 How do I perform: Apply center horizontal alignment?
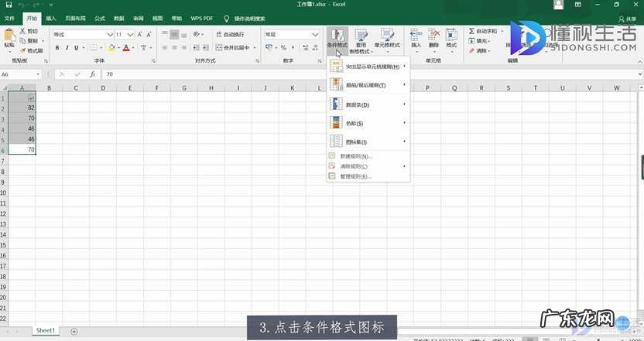(x=174, y=48)
